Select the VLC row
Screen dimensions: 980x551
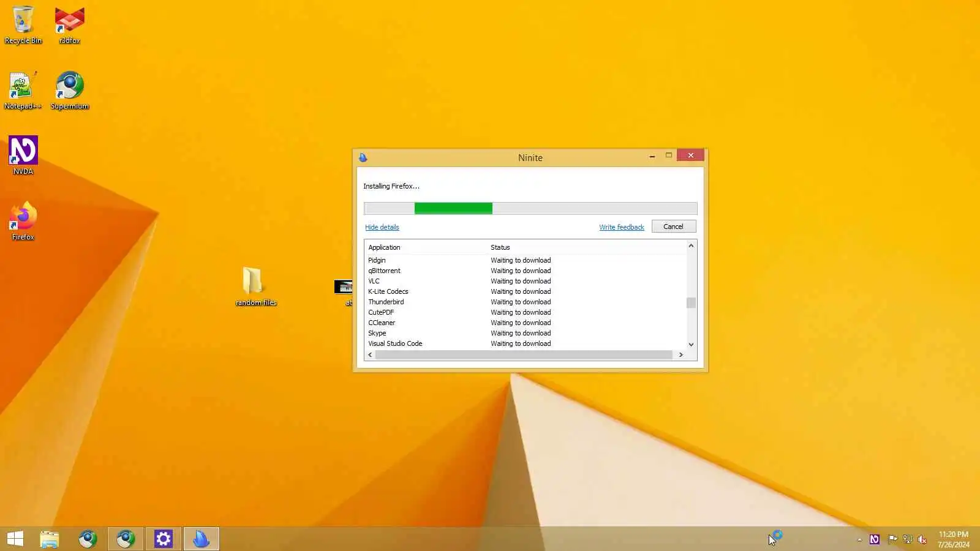point(526,281)
